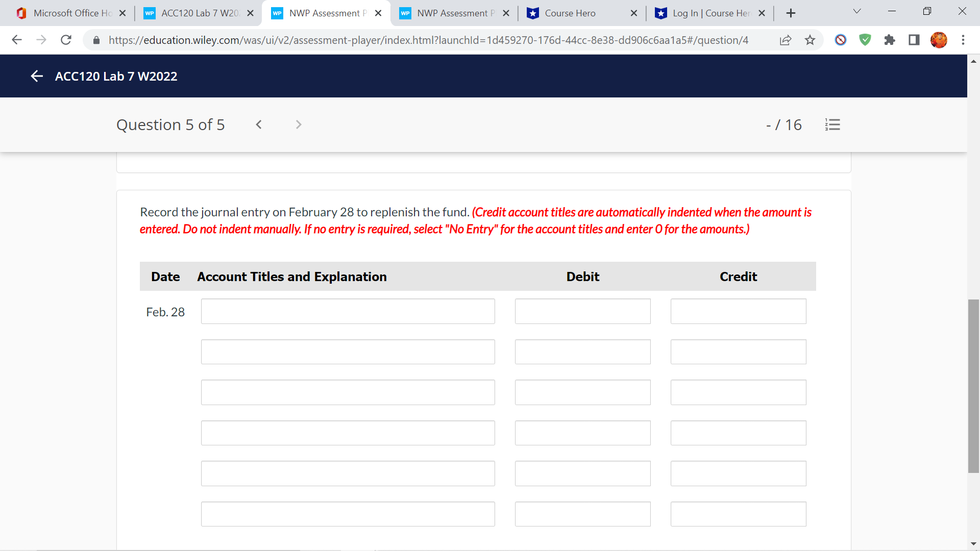Viewport: 980px width, 551px height.
Task: Click the site security padlock icon
Action: [x=96, y=40]
